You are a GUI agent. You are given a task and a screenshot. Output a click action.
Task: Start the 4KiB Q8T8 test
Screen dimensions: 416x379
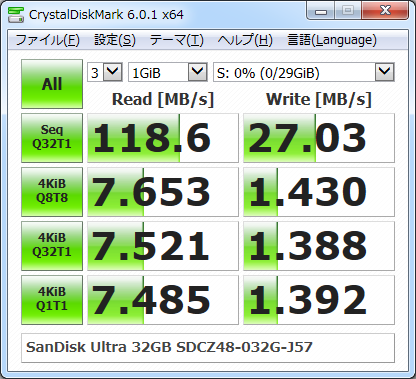pyautogui.click(x=52, y=192)
